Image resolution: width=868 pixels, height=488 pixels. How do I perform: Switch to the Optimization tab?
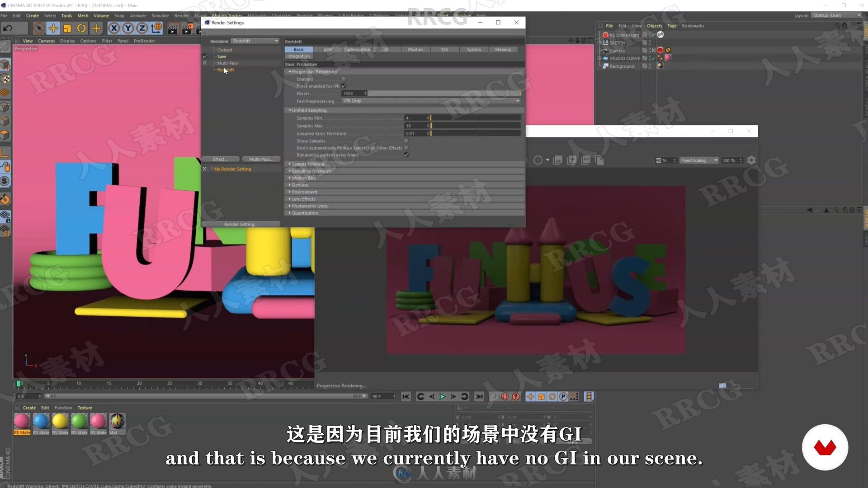click(x=357, y=50)
